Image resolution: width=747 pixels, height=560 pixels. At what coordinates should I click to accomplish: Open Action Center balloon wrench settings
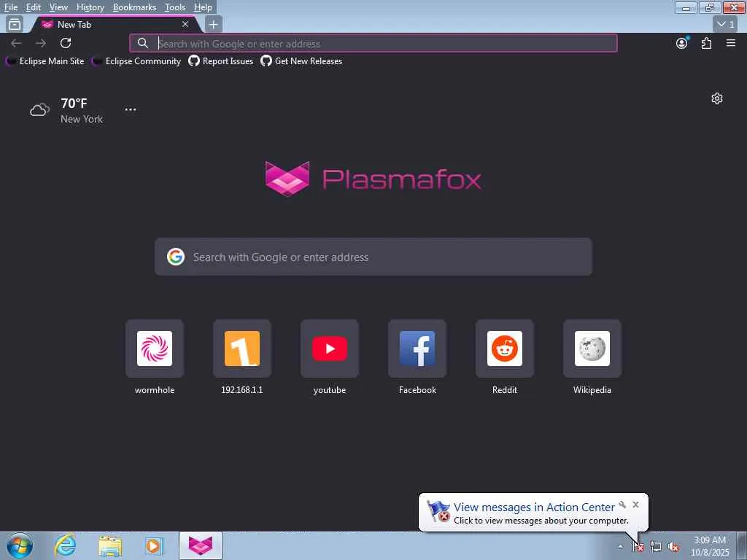click(x=622, y=505)
